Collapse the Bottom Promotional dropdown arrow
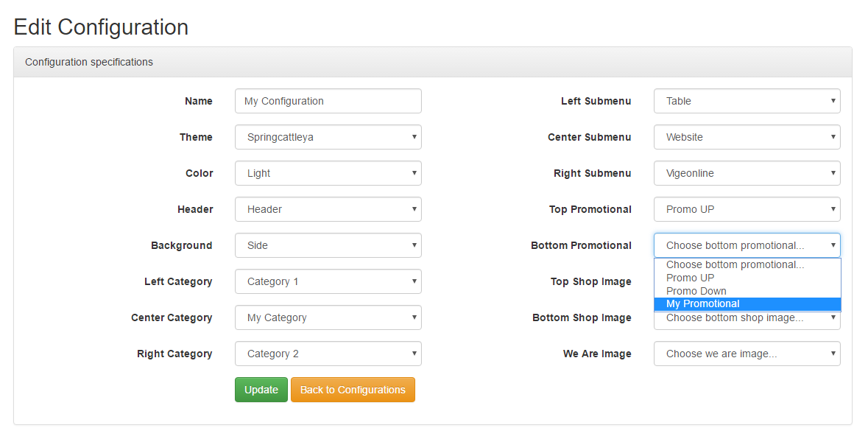868x439 pixels. point(833,245)
